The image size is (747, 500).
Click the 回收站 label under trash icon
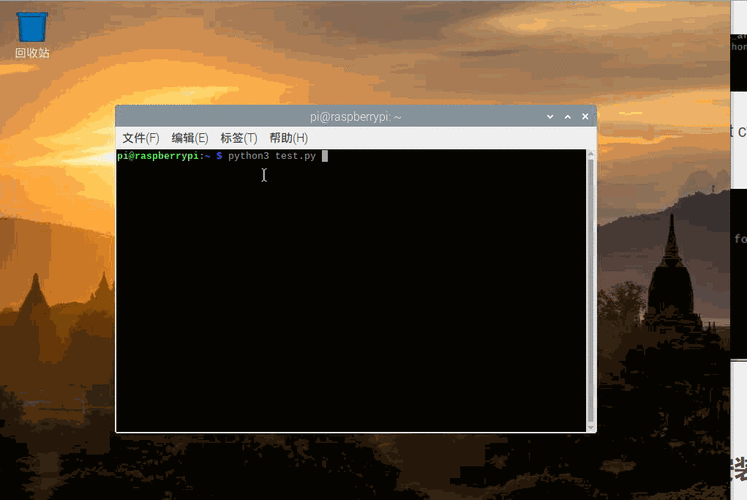click(32, 53)
